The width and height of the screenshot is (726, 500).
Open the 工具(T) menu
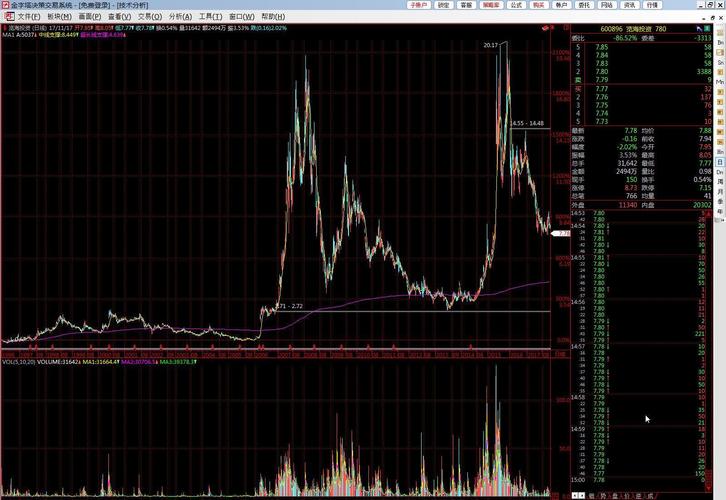210,17
